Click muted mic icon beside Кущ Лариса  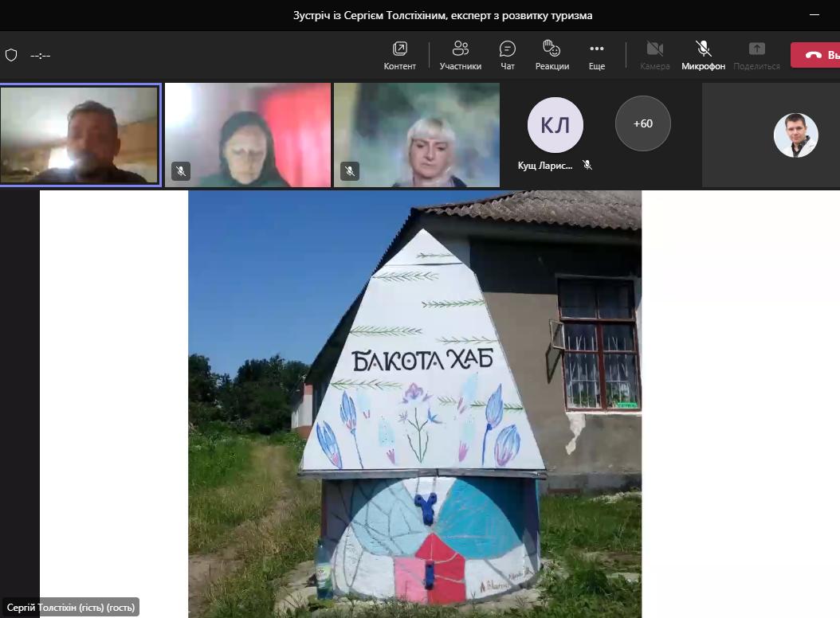(587, 165)
